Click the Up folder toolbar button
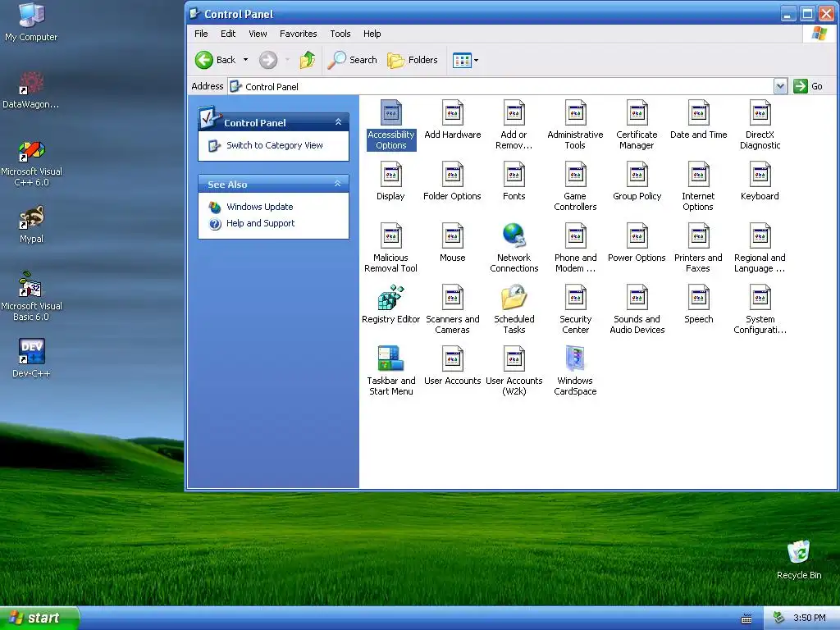This screenshot has height=630, width=840. pyautogui.click(x=307, y=60)
